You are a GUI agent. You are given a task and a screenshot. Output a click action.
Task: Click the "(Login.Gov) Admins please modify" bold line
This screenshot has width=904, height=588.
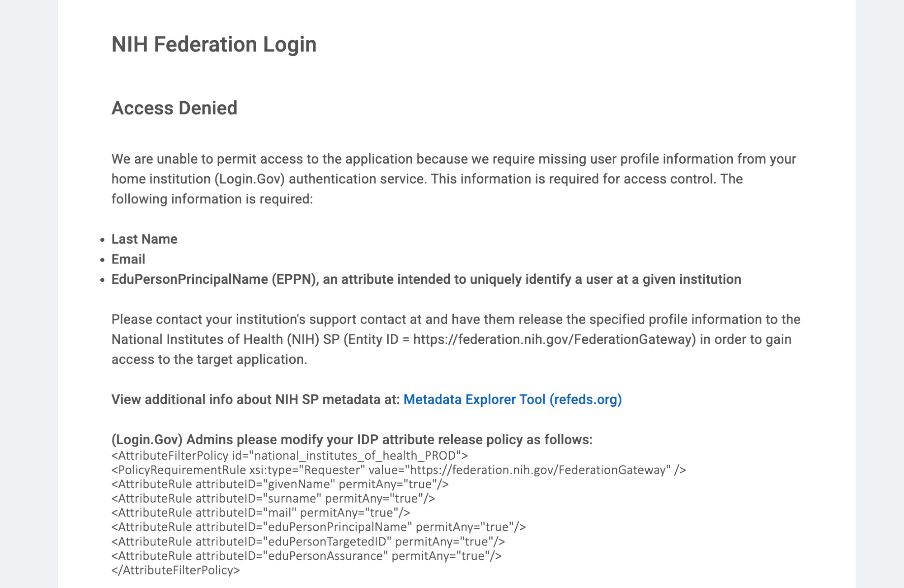352,440
